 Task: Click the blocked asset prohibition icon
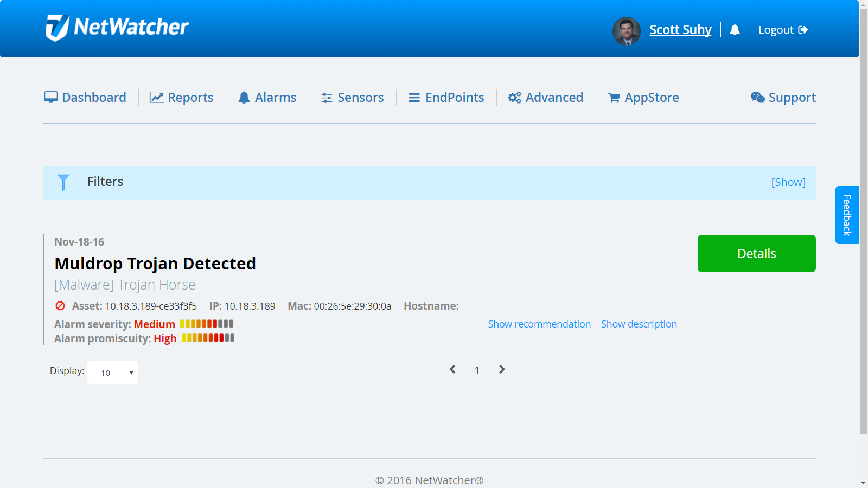point(60,306)
